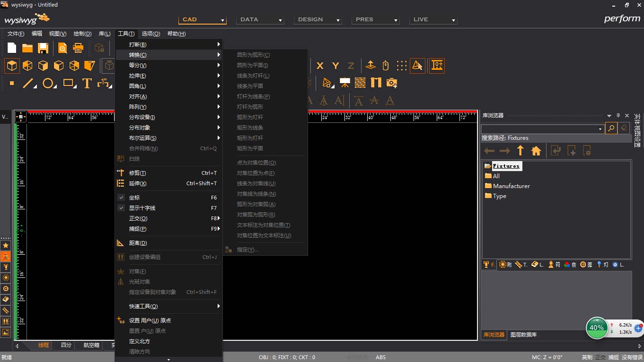
Task: Choose 设置 用户(U) 原点 menu entry
Action: tap(169, 320)
